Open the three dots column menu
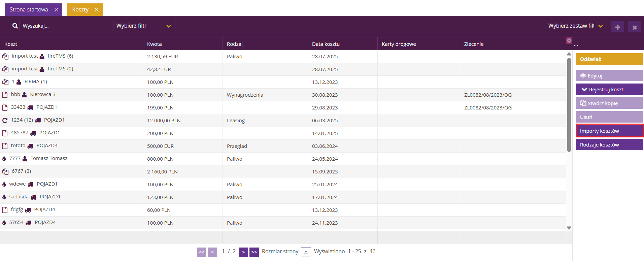The height and width of the screenshot is (261, 644). [576, 44]
